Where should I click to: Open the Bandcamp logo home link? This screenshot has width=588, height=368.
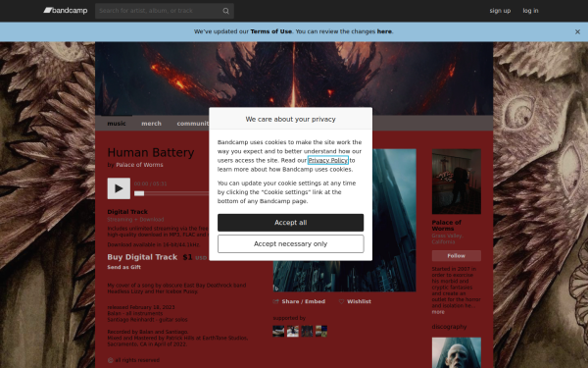point(66,11)
